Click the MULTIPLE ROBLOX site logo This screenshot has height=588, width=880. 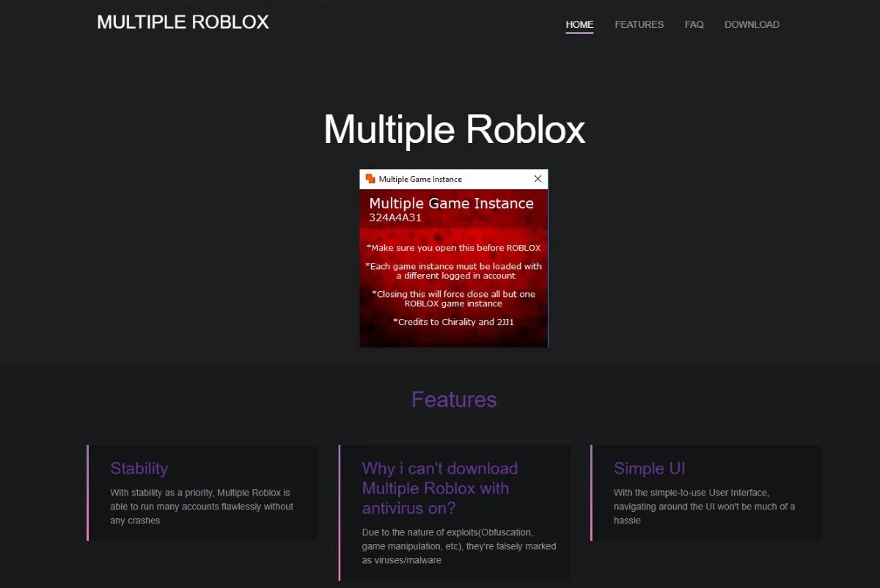(x=183, y=23)
